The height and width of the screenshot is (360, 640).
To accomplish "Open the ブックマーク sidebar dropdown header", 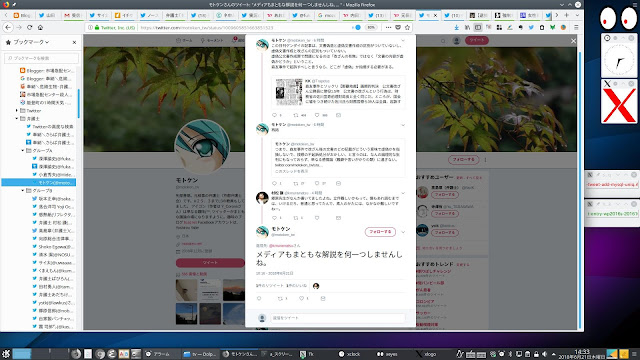I will click(27, 42).
